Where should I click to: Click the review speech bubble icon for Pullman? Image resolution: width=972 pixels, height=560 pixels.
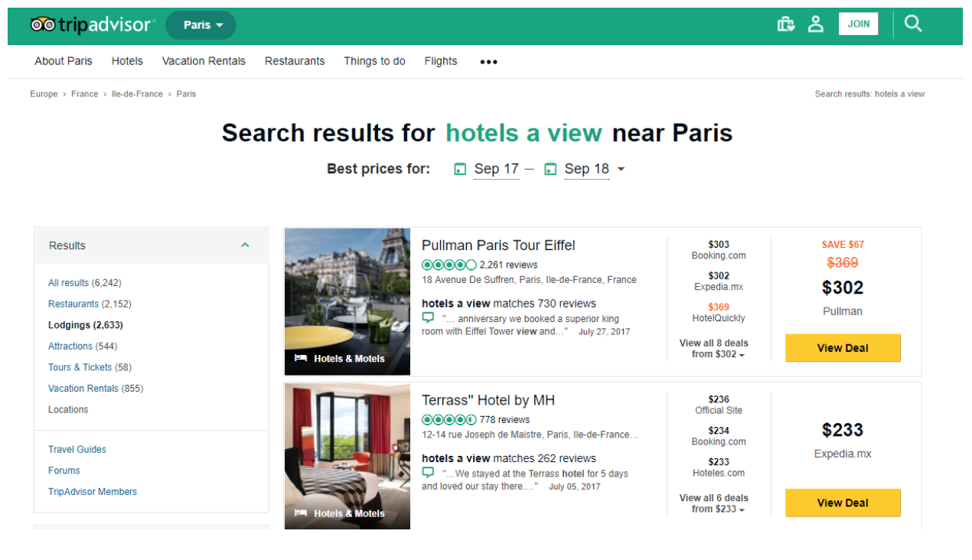pyautogui.click(x=428, y=317)
